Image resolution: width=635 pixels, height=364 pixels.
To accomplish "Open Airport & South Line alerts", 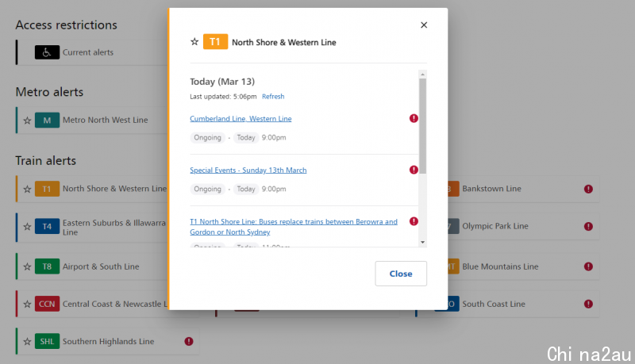I will (x=101, y=266).
